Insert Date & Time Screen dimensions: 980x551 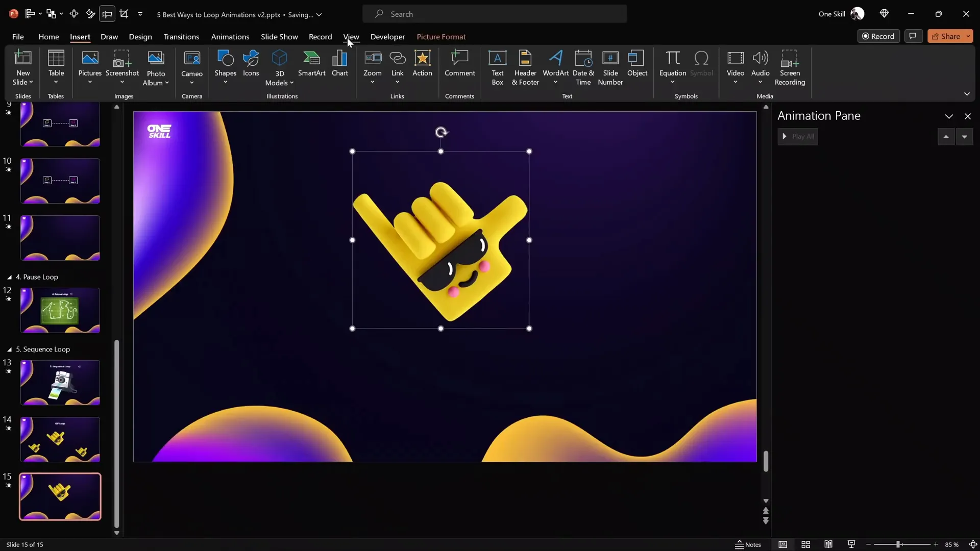[583, 67]
